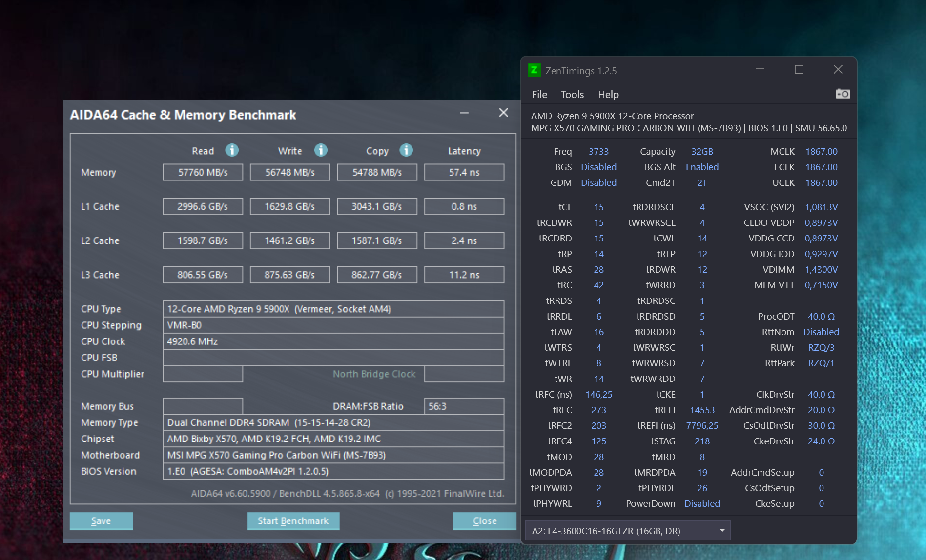Select the Freq value 3733 in ZenTimings
The image size is (926, 560).
click(598, 152)
